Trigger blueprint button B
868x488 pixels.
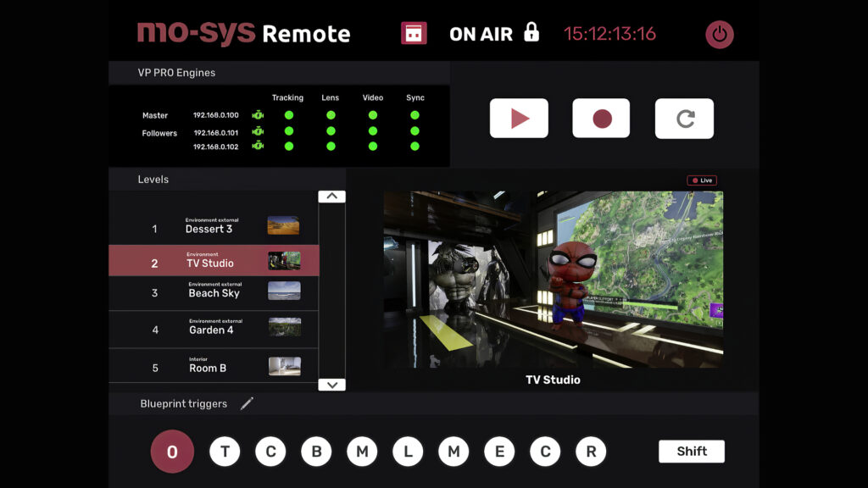click(x=316, y=452)
